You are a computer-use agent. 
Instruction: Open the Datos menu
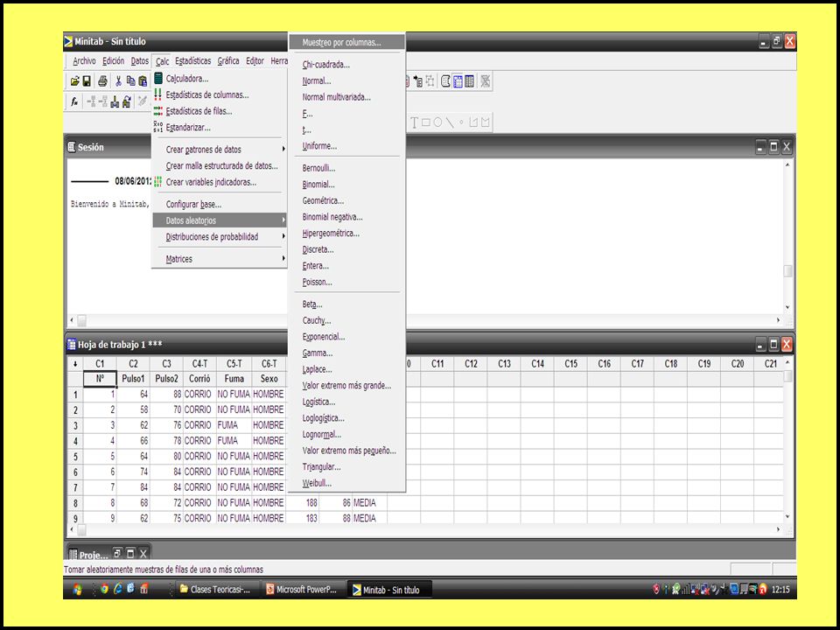click(140, 61)
